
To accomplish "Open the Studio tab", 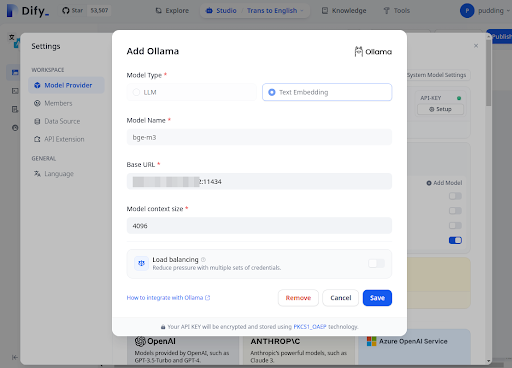I will pyautogui.click(x=221, y=11).
